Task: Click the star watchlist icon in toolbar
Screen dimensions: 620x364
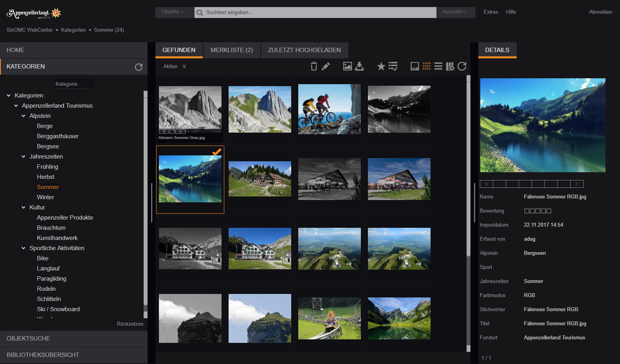Action: (381, 67)
